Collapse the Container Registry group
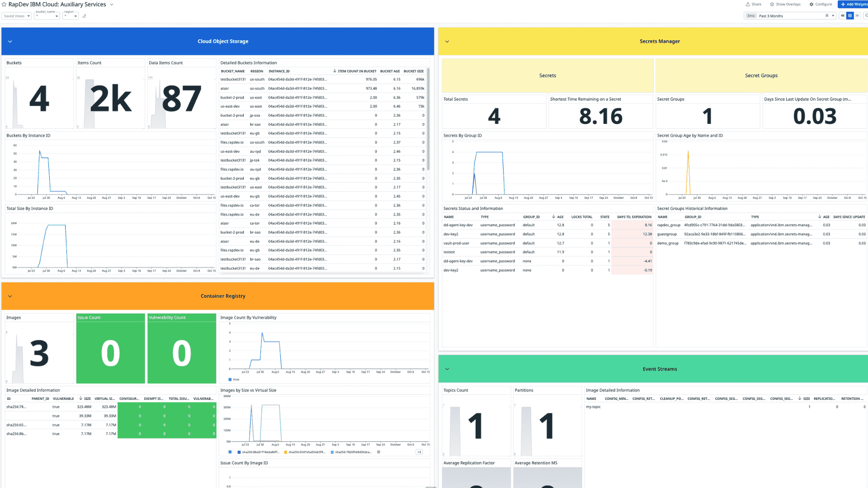Screen dimensions: 868x488 coord(10,296)
